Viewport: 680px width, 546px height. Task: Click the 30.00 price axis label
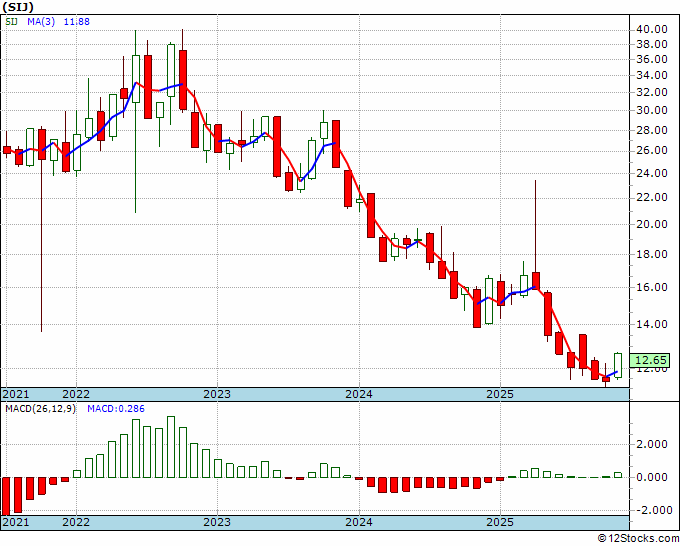click(652, 111)
